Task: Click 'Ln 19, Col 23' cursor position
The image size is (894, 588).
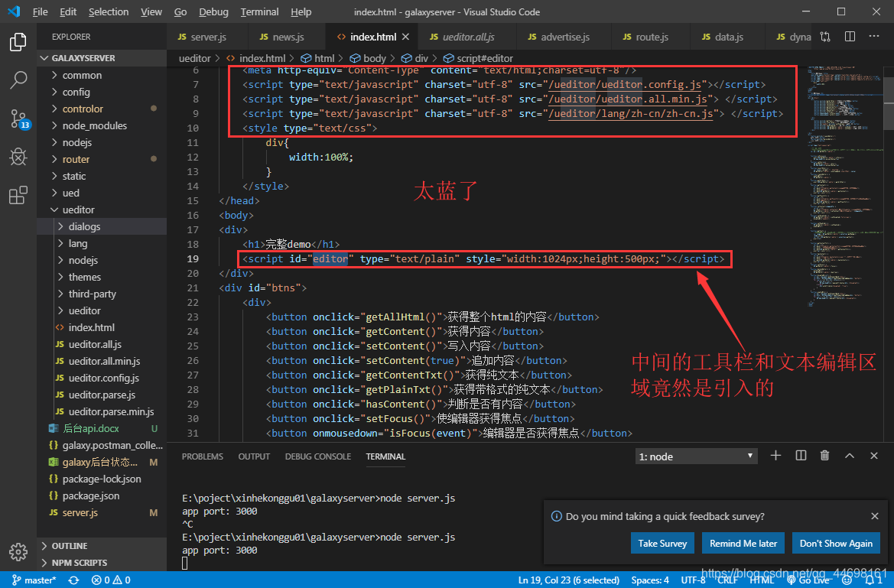Action: tap(568, 580)
